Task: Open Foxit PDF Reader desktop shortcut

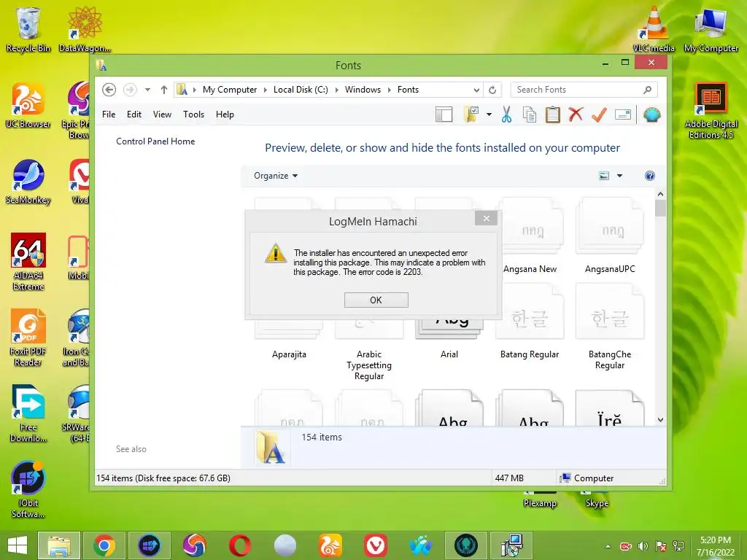Action: [28, 337]
